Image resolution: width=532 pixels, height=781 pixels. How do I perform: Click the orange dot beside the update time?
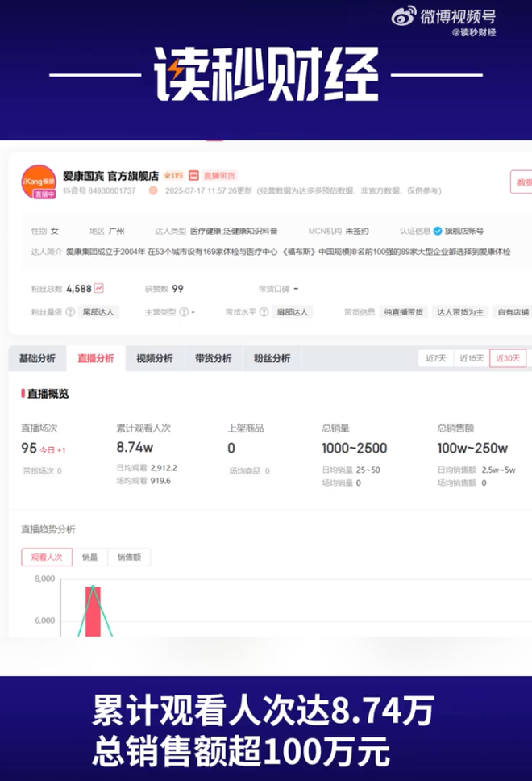point(153,190)
